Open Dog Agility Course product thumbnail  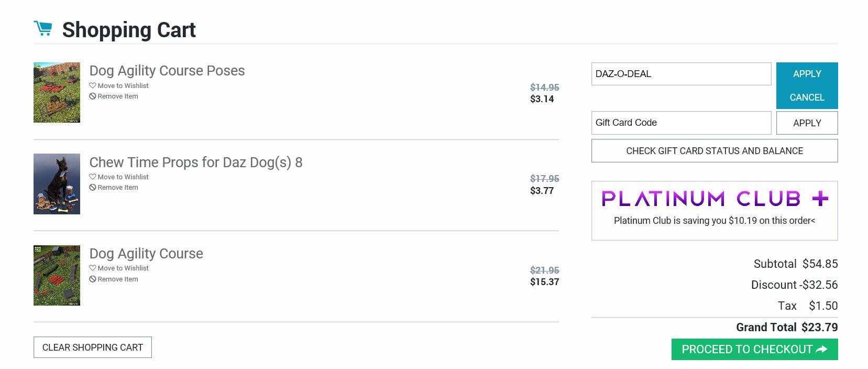point(57,275)
